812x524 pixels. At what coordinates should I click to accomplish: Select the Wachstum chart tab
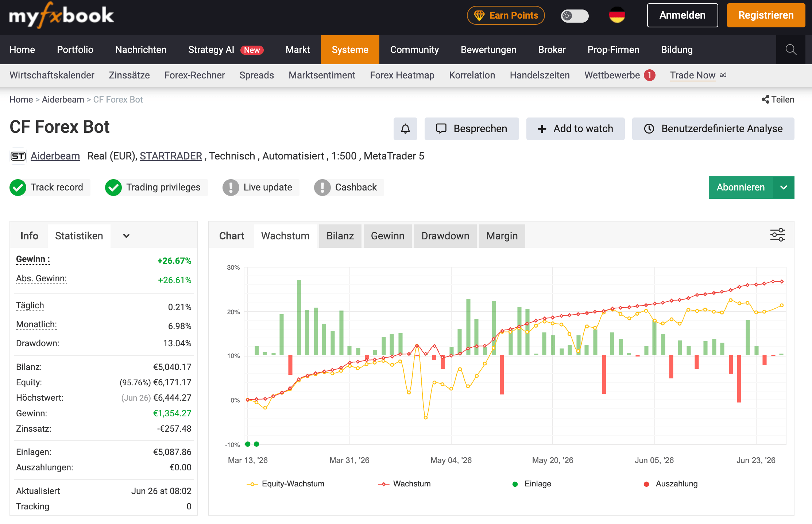[285, 236]
